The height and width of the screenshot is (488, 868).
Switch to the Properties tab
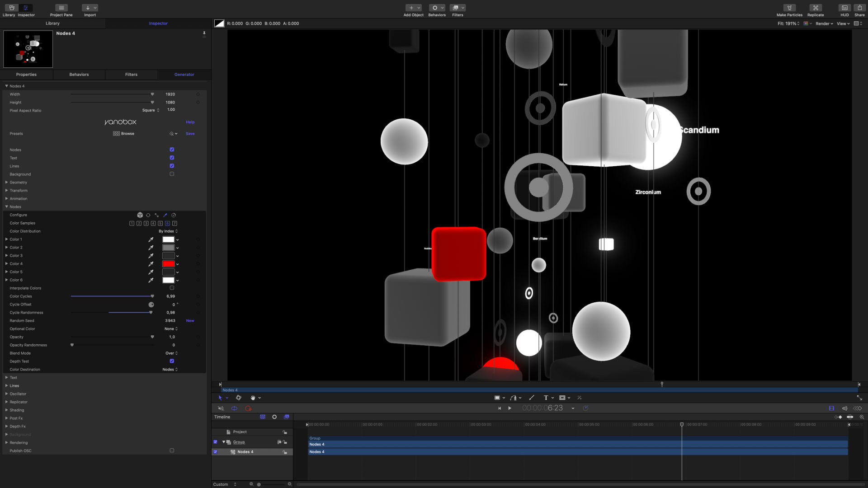tap(26, 75)
